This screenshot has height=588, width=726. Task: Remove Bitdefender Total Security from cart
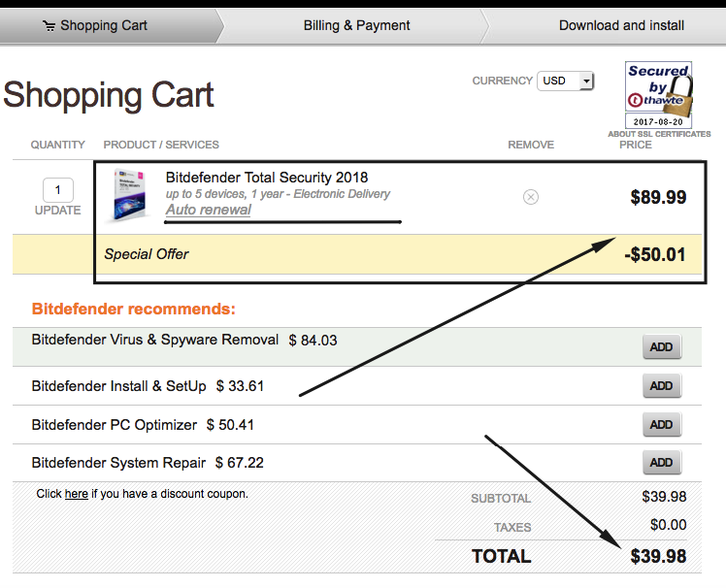[531, 197]
